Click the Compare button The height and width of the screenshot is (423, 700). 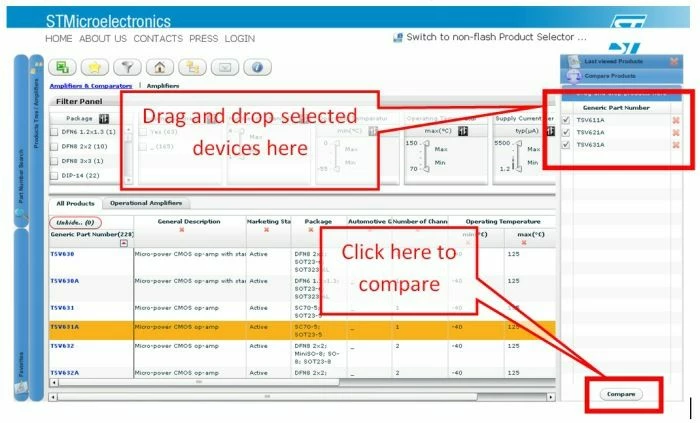point(621,394)
